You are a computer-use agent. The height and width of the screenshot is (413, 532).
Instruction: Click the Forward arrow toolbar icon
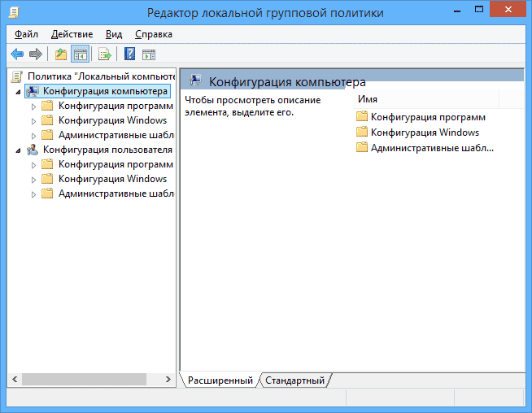[x=35, y=54]
